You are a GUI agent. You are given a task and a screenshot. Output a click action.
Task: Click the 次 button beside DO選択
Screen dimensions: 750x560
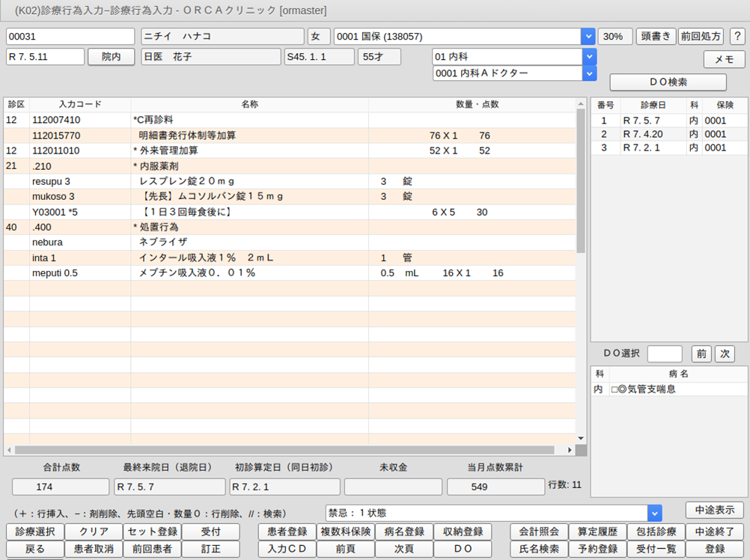tap(724, 354)
